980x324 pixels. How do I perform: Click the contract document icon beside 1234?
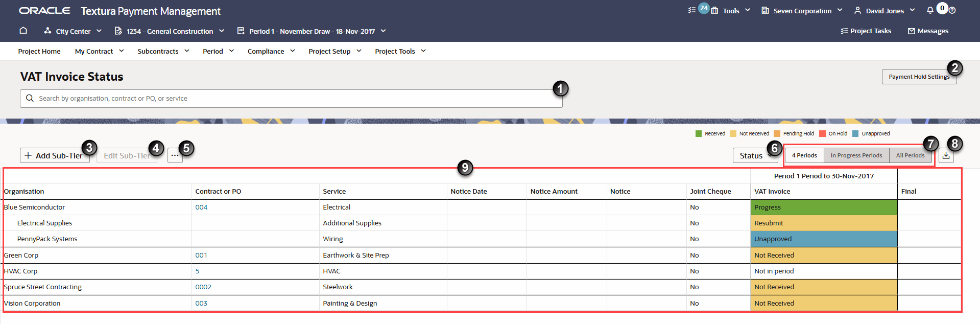118,31
